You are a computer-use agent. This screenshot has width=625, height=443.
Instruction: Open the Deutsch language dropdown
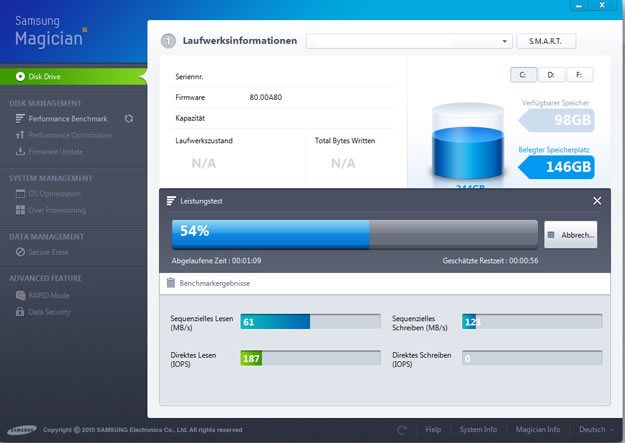pos(596,429)
